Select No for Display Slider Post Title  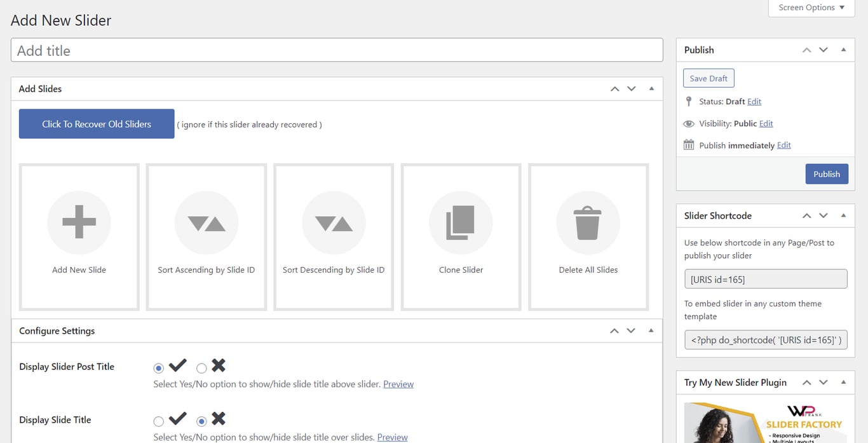coord(201,367)
